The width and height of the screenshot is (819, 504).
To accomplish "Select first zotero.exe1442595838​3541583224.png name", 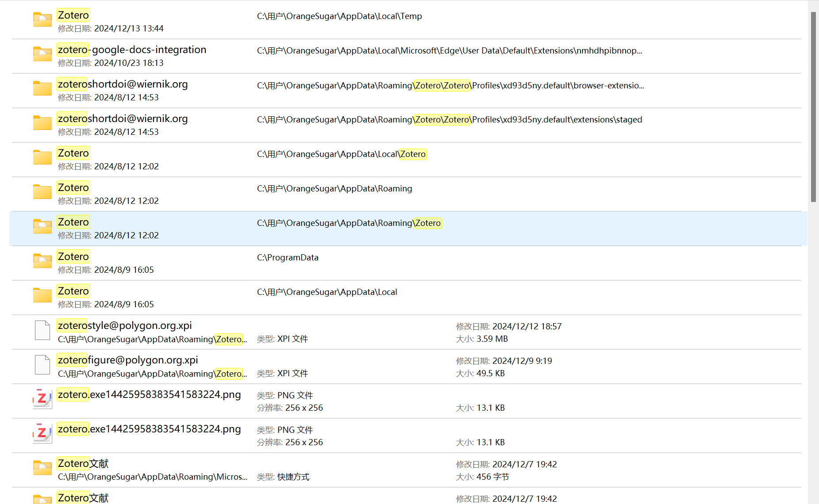I will tap(149, 394).
